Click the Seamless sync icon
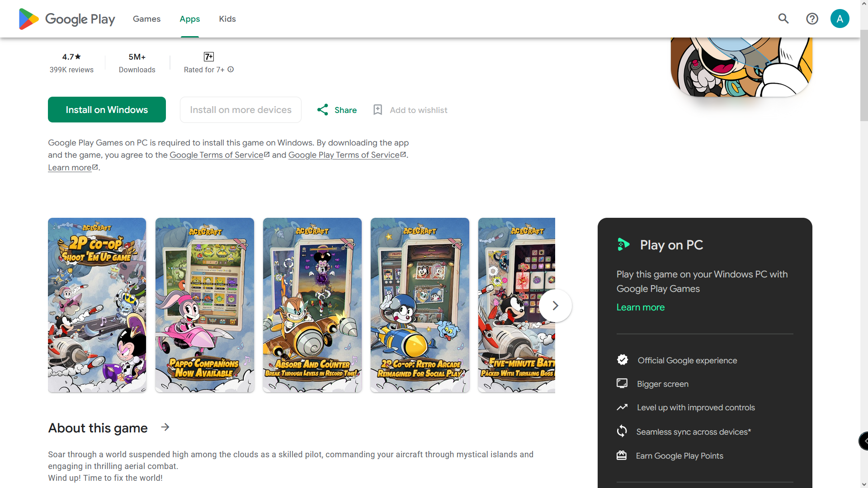The width and height of the screenshot is (868, 488). pos(622,431)
